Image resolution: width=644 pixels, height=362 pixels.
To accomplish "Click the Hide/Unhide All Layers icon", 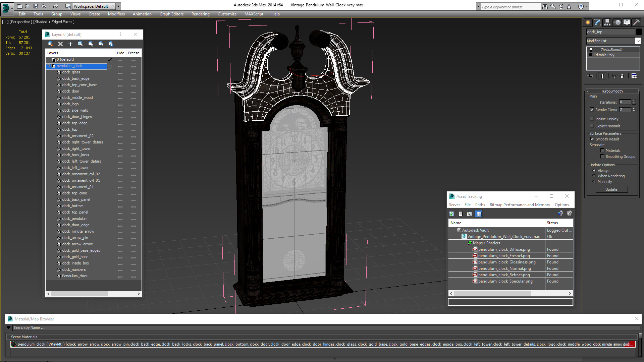I will click(x=101, y=44).
